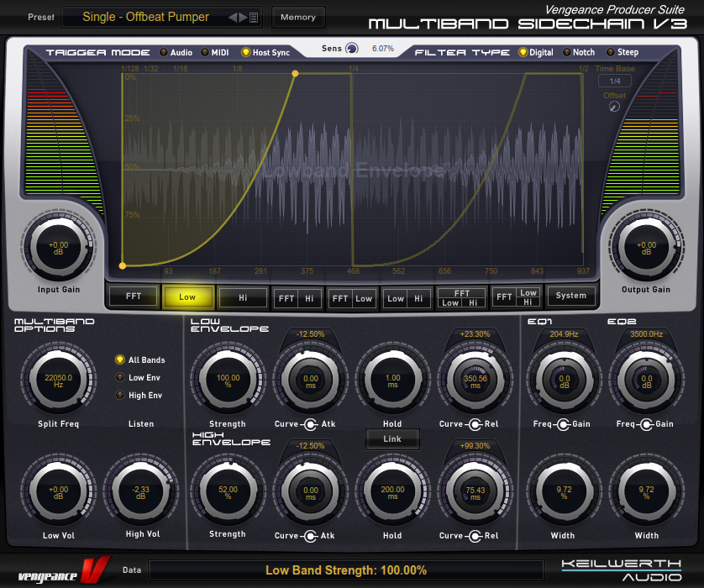The width and height of the screenshot is (704, 588).
Task: Click the Split Freq knob
Action: pos(59,381)
